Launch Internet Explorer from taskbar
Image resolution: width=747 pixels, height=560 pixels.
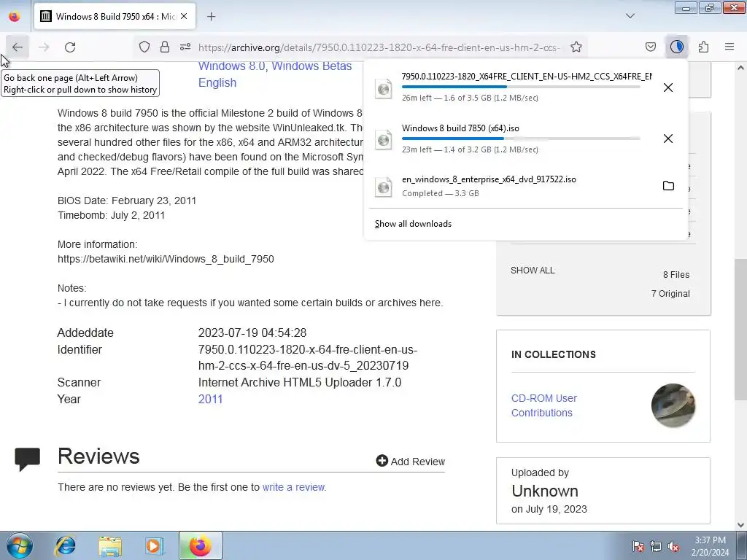pos(65,545)
